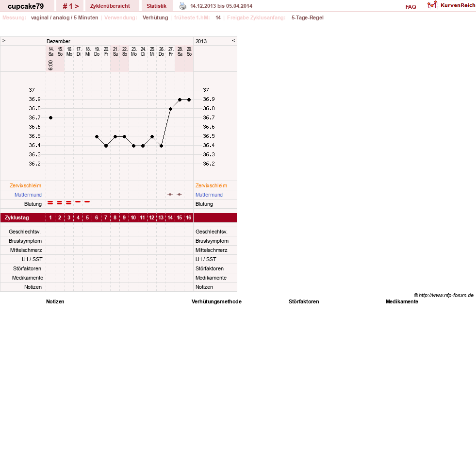
Task: Click the left chevron beside Dezember
Action: [x=4, y=41]
